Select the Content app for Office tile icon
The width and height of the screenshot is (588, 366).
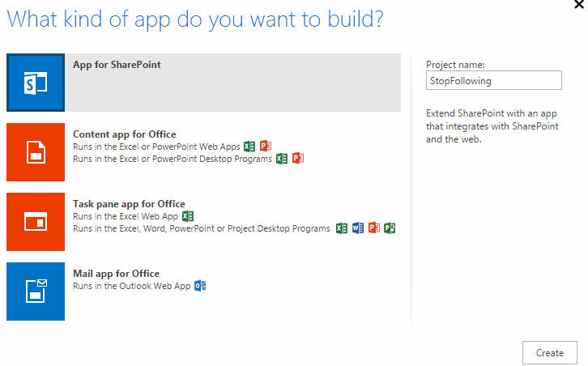click(36, 151)
